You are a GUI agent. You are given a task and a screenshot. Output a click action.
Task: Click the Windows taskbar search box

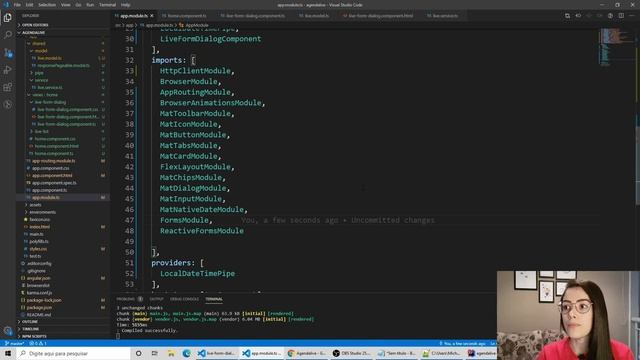73,353
